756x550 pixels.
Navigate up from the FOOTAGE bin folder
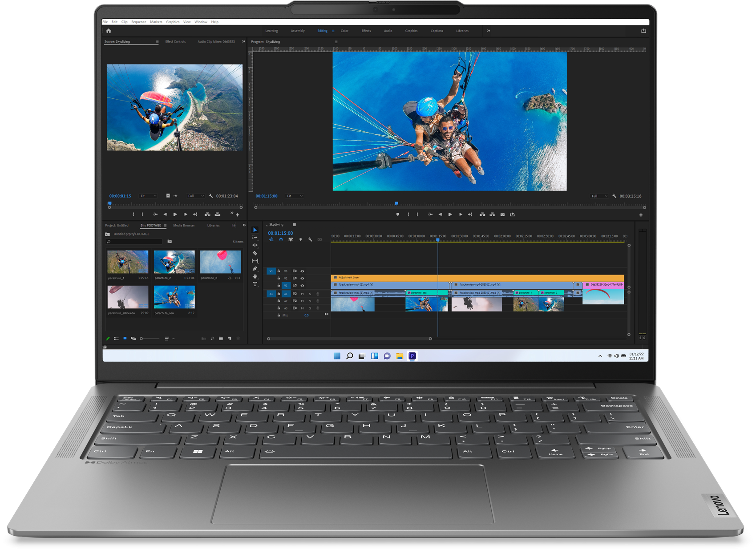coord(107,234)
